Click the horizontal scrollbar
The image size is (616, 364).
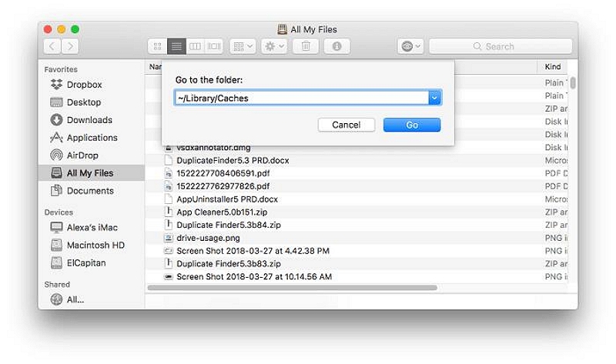292,288
